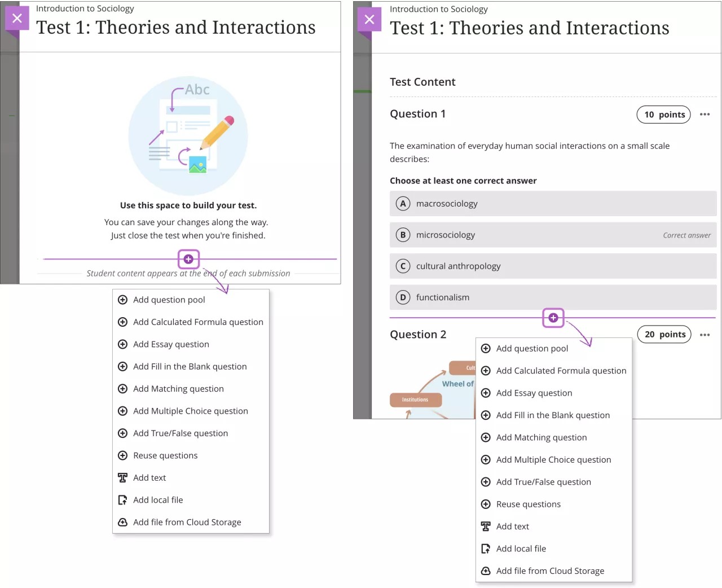
Task: Click the 10 points pill on Question 1
Action: 663,115
